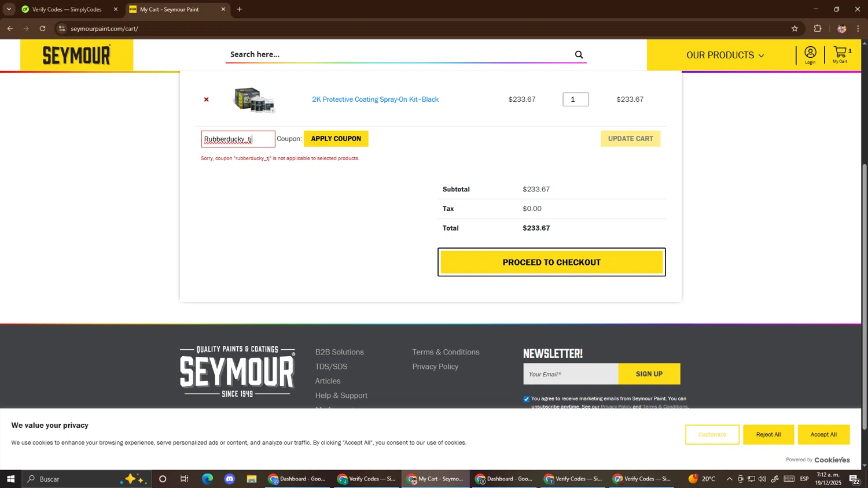Image resolution: width=868 pixels, height=488 pixels.
Task: Switch to My Cart - Seymo... taskbar window
Action: [436, 479]
